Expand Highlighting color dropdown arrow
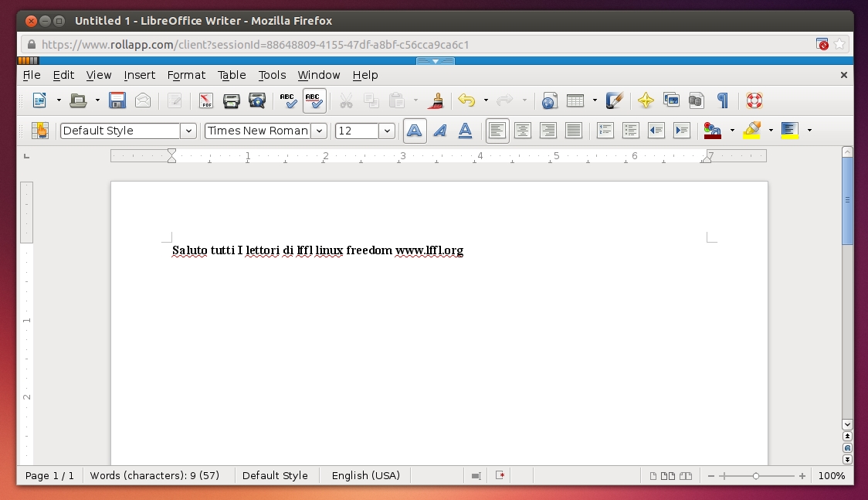868x500 pixels. pos(771,131)
